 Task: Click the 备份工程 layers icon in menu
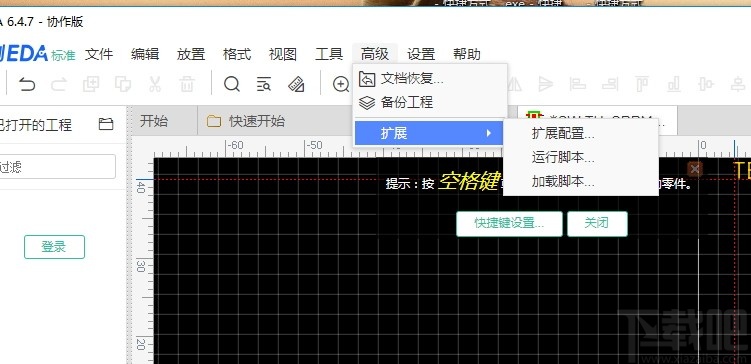[x=367, y=102]
